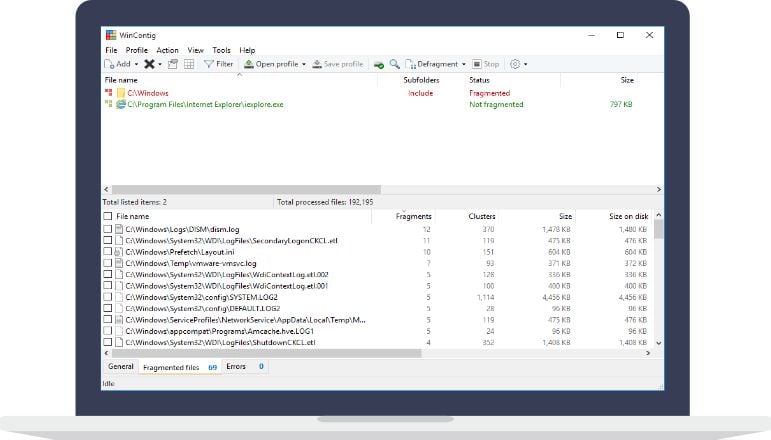Open the Defragment dropdown arrow
Screen dimensions: 771x440
coord(464,64)
